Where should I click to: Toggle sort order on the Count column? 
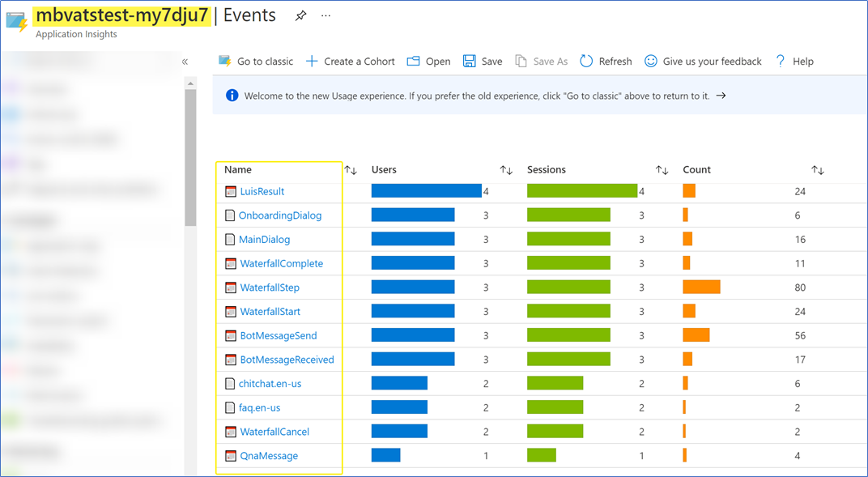[818, 169]
